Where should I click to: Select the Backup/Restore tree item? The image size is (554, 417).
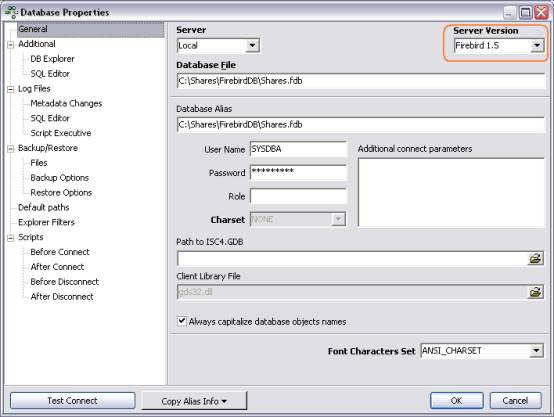(48, 148)
